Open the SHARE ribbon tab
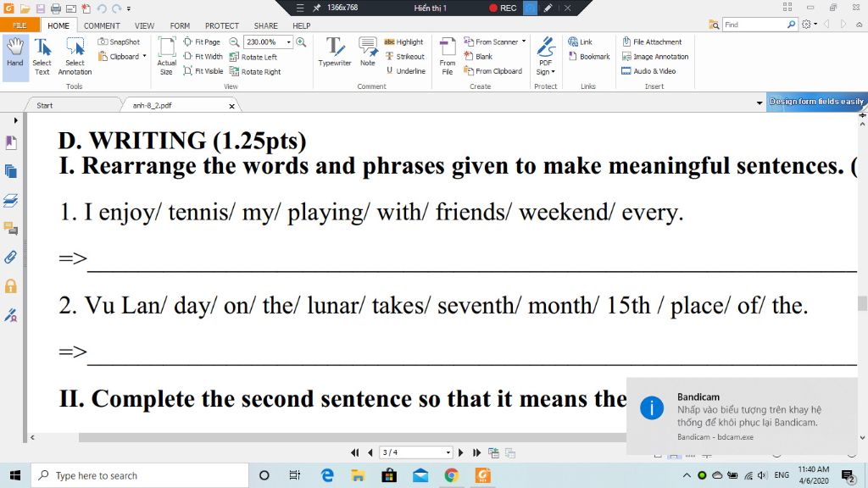The image size is (868, 488). tap(265, 25)
